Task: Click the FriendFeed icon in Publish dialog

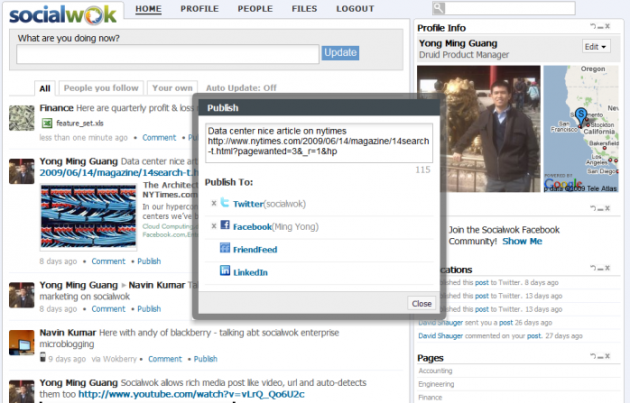Action: click(225, 248)
